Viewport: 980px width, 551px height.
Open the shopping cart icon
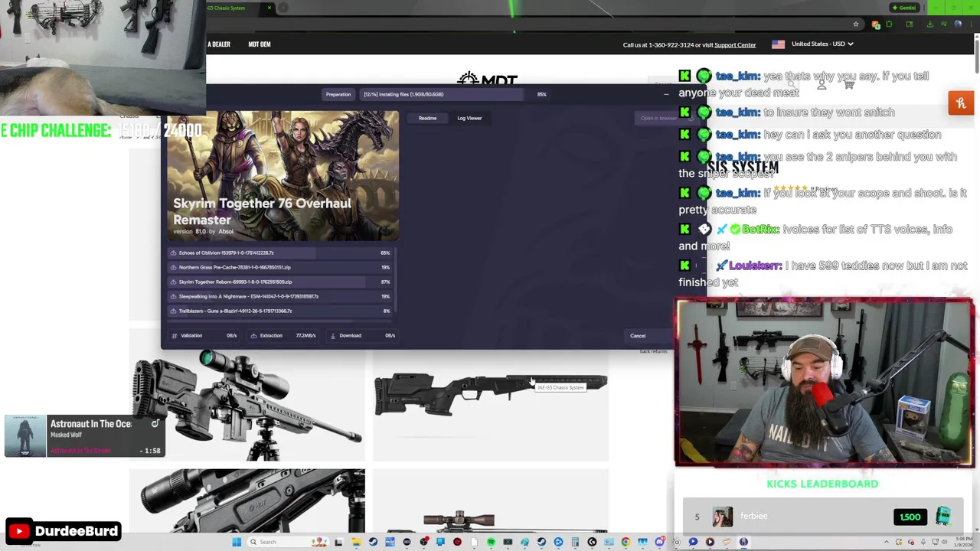tap(848, 84)
